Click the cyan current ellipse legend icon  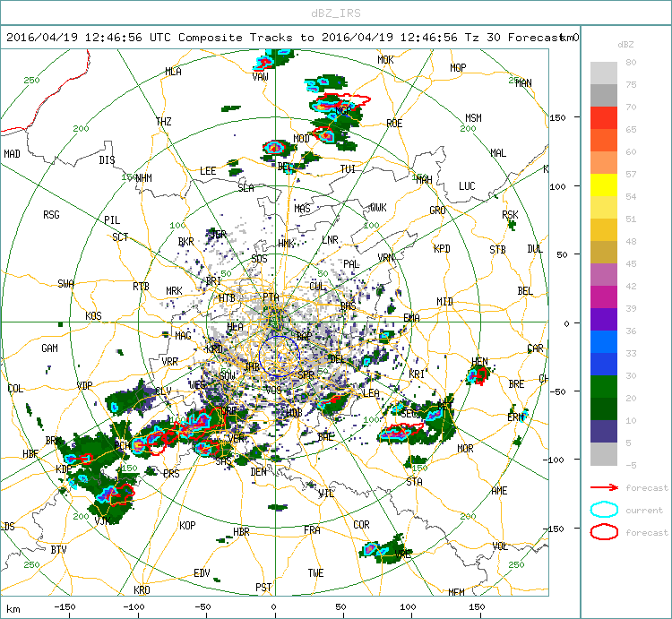(604, 510)
